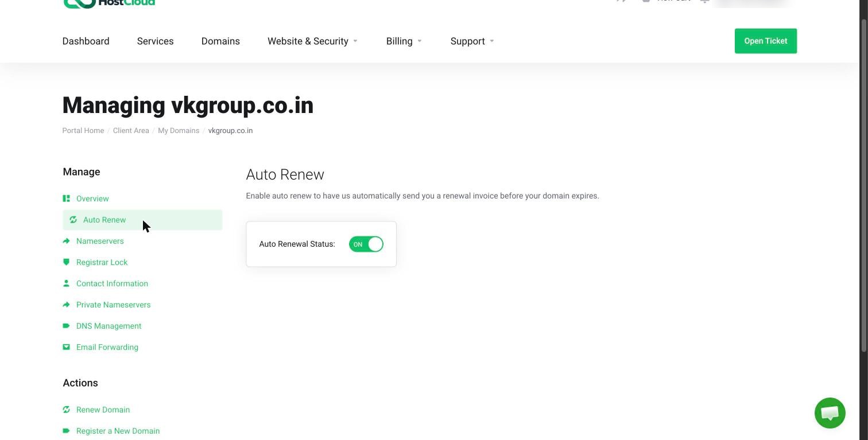Turn off the Auto Renewal Status switch
This screenshot has height=440, width=868.
tap(366, 244)
